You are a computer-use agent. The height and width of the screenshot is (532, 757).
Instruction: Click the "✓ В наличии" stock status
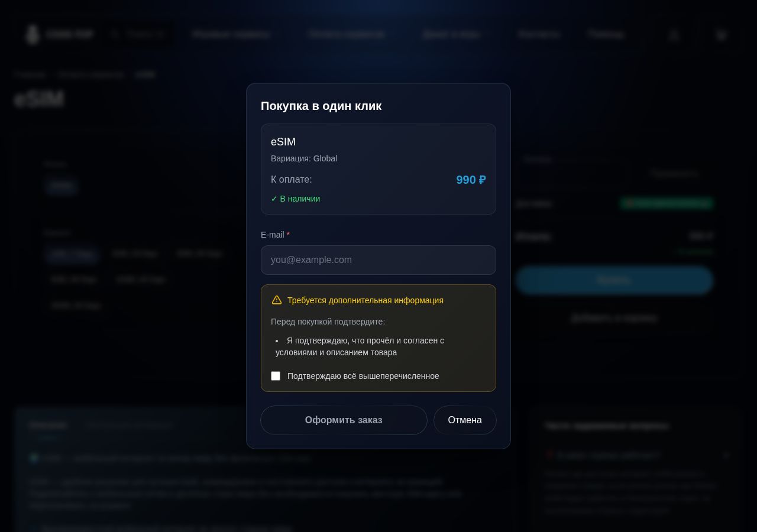pos(295,199)
